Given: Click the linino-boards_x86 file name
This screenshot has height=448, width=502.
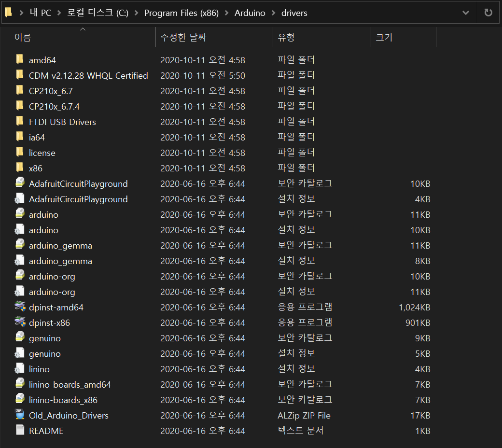Looking at the screenshot, I should pos(63,400).
